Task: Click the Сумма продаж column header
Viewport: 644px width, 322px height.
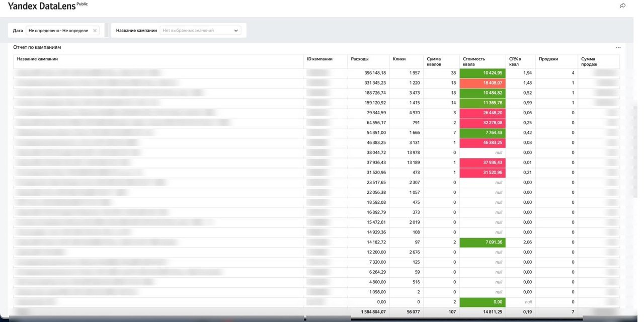Action: click(589, 61)
